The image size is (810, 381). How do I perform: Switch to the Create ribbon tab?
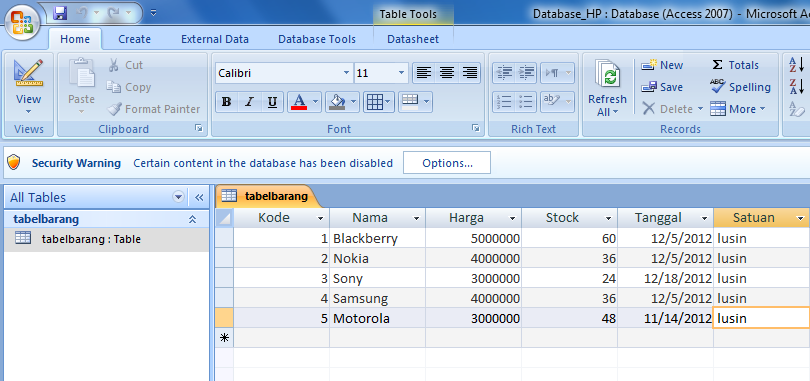tap(134, 39)
